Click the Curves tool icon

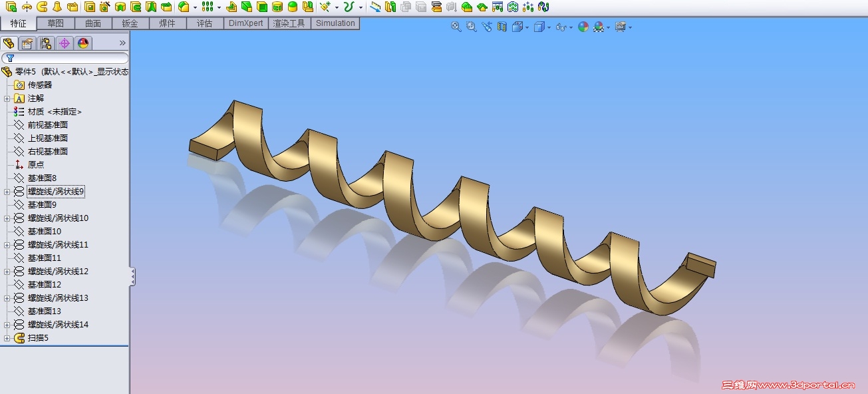pyautogui.click(x=349, y=7)
